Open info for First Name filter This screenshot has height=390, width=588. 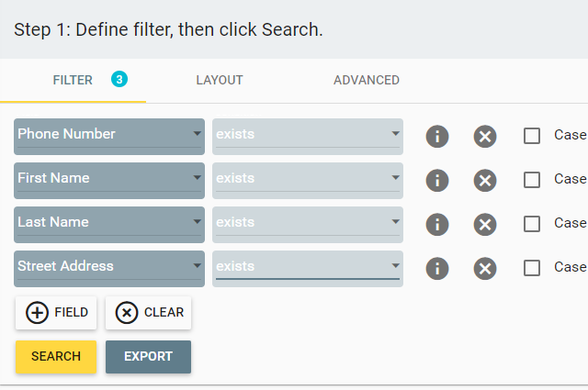point(437,181)
